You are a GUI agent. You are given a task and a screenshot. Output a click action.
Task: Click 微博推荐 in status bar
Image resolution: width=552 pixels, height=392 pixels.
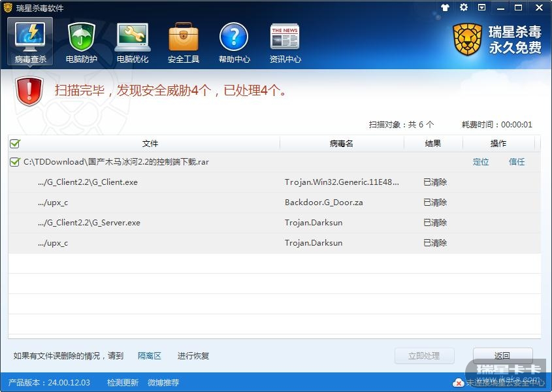click(163, 382)
